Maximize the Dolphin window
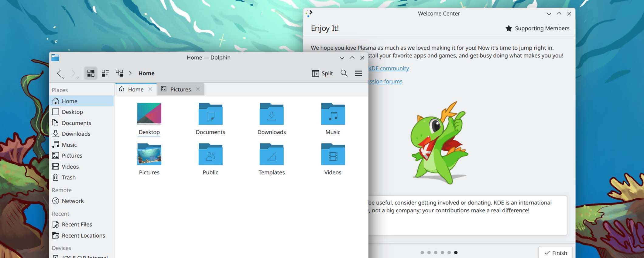 click(x=352, y=58)
